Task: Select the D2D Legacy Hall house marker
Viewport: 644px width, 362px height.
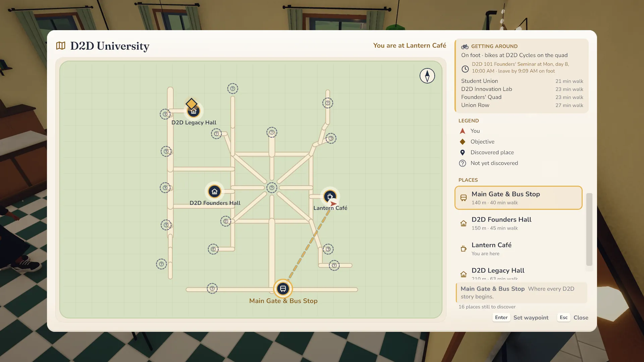Action: [x=194, y=111]
